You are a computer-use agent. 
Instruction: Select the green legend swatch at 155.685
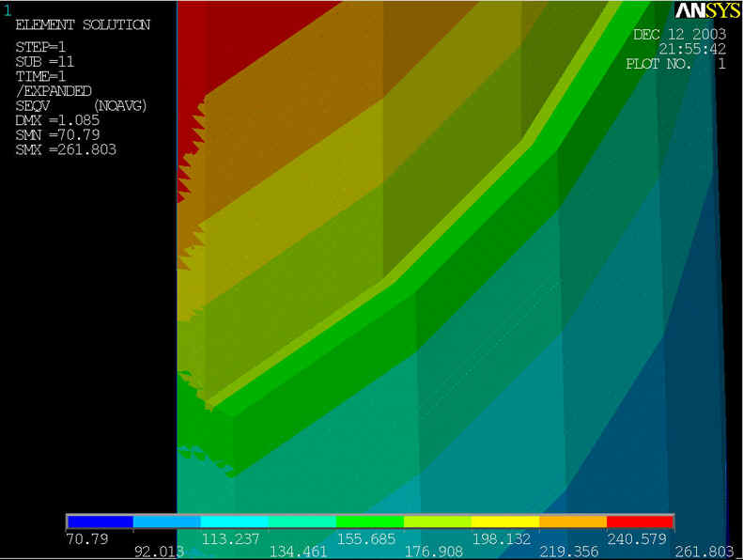click(x=370, y=521)
